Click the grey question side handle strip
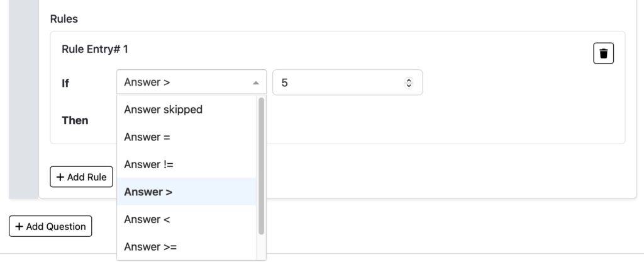The width and height of the screenshot is (644, 269). tap(24, 99)
